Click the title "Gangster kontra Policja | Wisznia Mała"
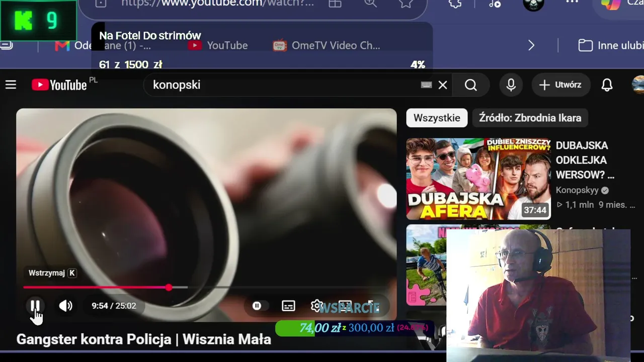 pos(144,339)
